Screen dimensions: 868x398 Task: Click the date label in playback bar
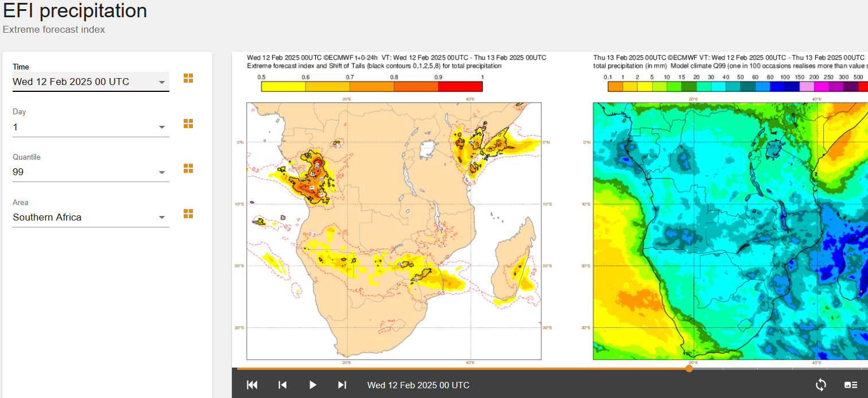click(x=418, y=385)
